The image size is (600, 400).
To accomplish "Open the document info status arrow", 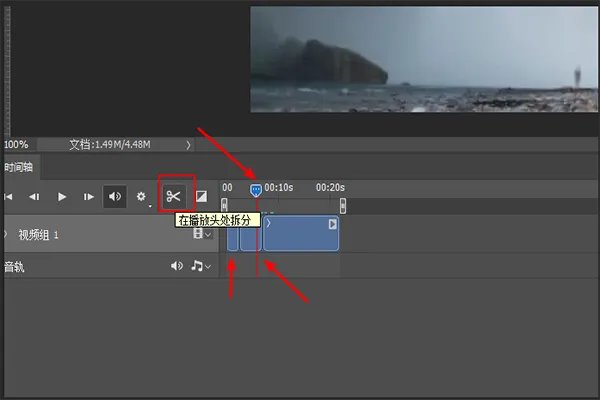I will click(188, 145).
